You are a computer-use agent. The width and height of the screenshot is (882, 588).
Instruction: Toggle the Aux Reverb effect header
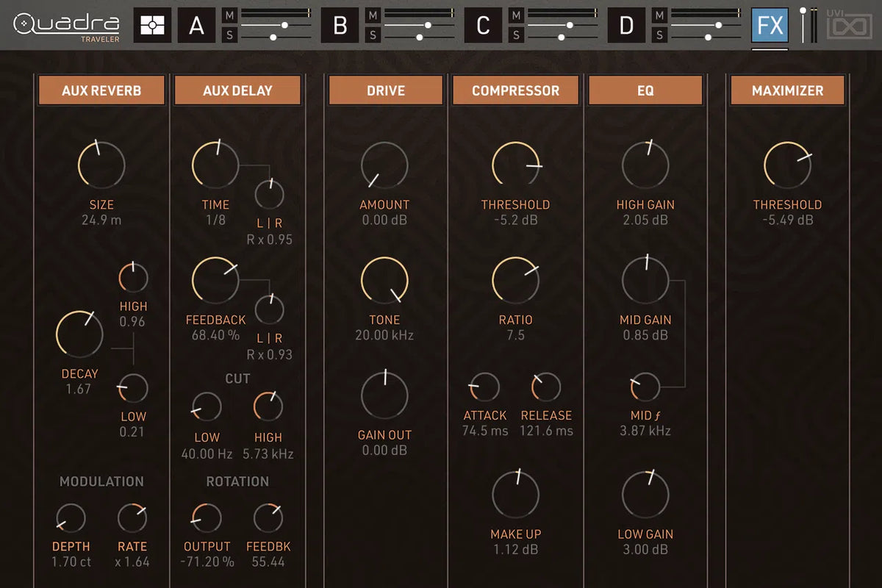pos(101,90)
